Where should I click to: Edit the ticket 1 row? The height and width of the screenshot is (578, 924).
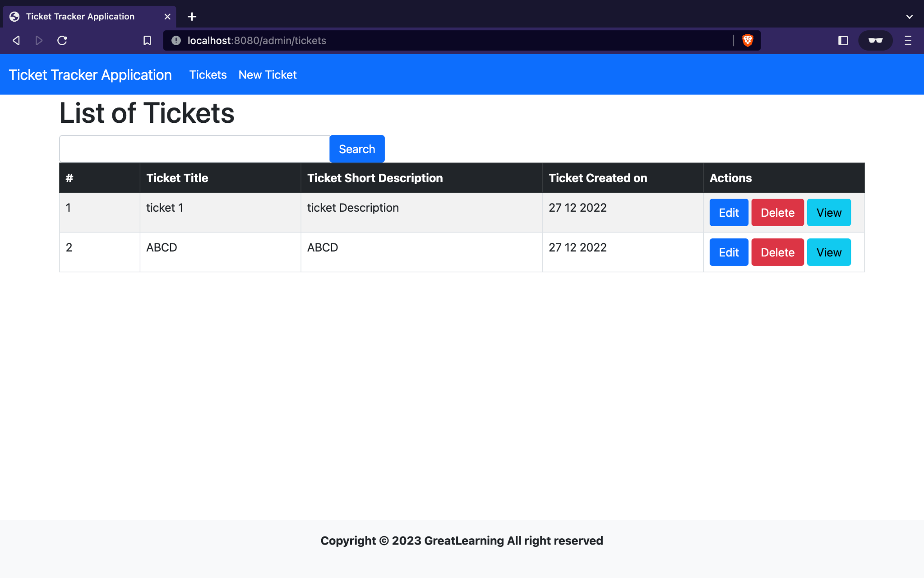(x=729, y=213)
